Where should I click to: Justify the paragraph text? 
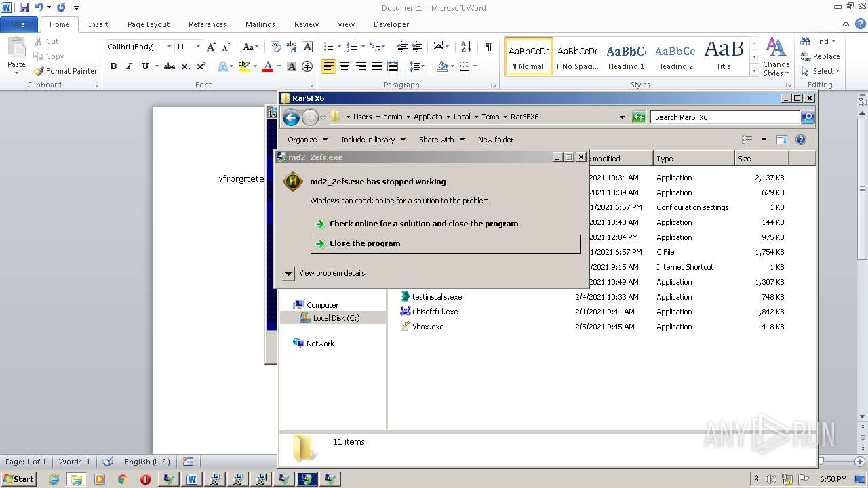(376, 66)
